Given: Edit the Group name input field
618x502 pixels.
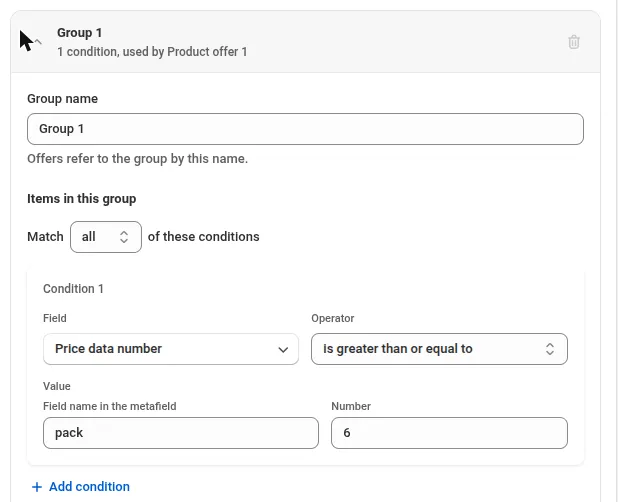Looking at the screenshot, I should coord(305,129).
